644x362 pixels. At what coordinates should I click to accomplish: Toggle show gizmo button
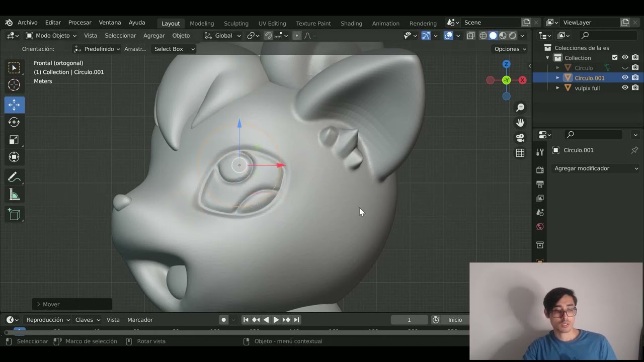(426, 36)
